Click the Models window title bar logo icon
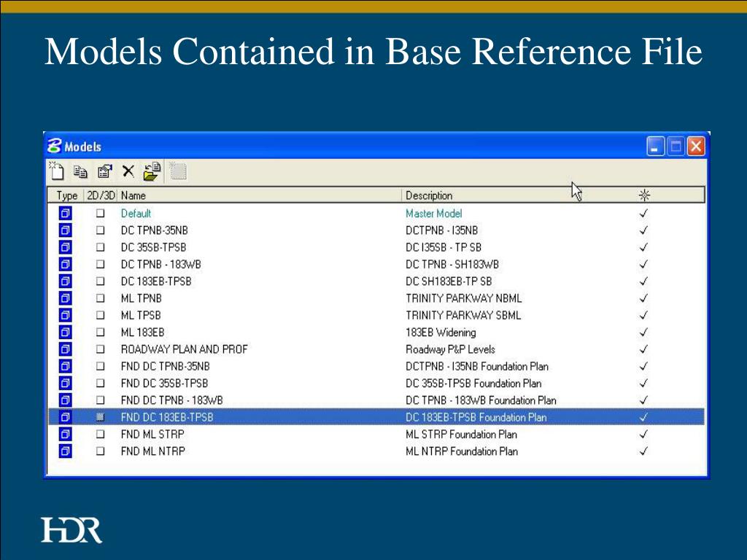Screen dimensions: 747x560 tap(55, 146)
